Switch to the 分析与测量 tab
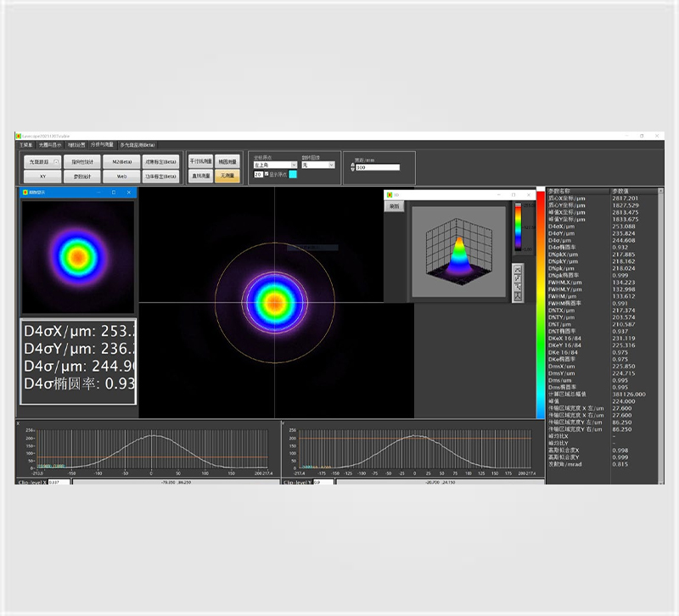Screen dimensions: 679x616 tap(104, 145)
